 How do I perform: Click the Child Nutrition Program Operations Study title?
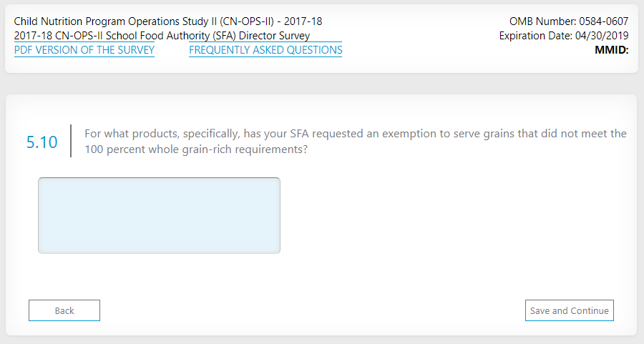[168, 21]
